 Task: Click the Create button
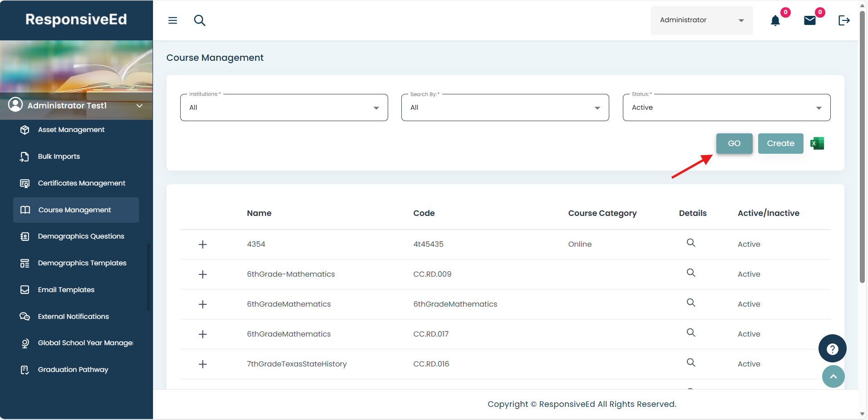(x=780, y=143)
